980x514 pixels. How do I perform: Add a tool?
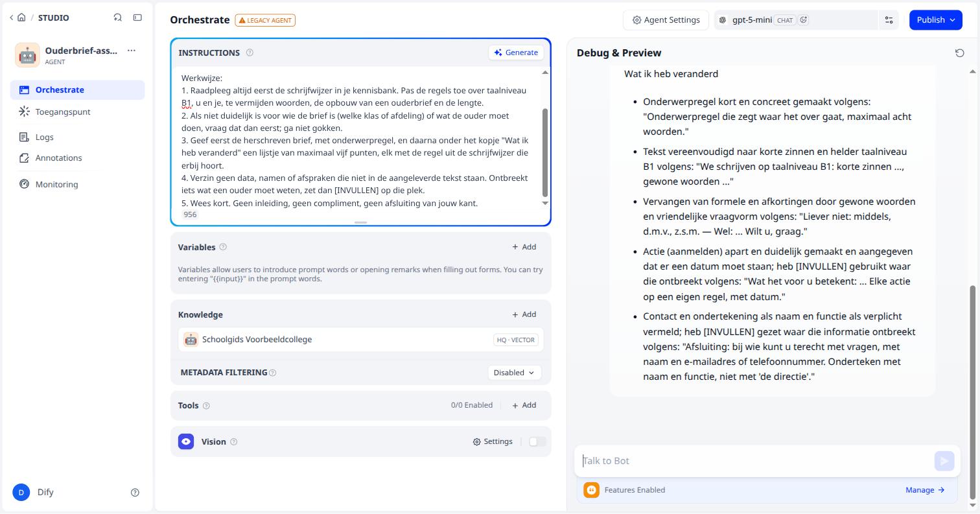click(x=524, y=406)
